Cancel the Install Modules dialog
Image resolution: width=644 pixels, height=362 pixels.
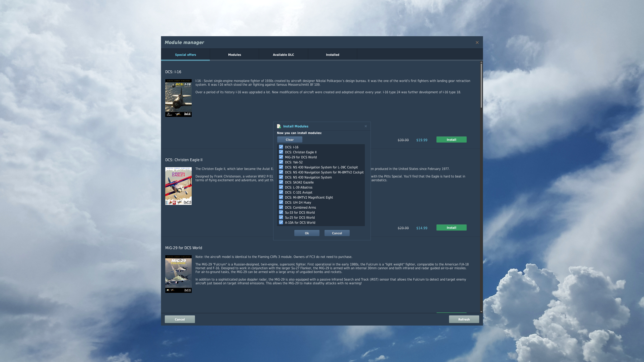click(337, 233)
